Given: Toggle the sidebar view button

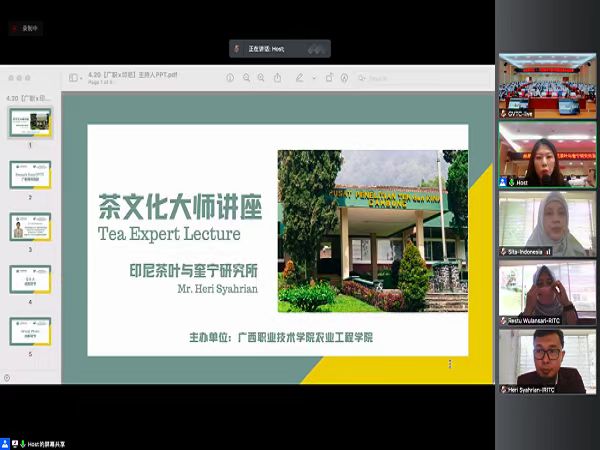Looking at the screenshot, I should point(73,77).
